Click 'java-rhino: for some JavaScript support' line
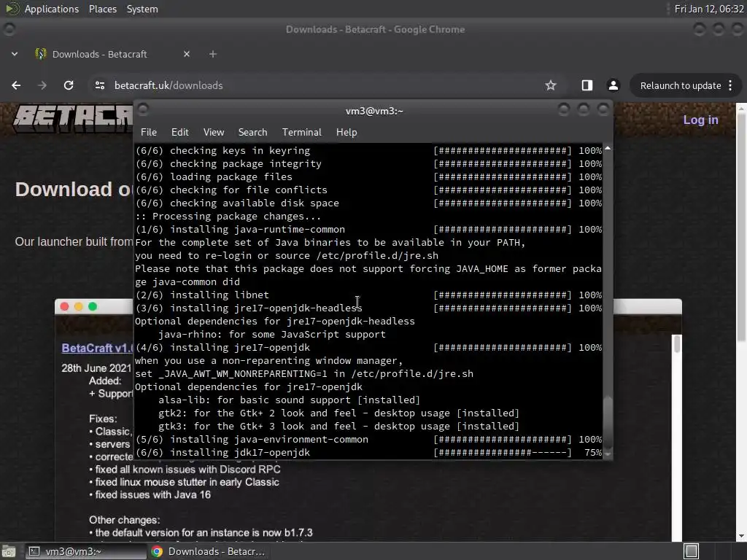This screenshot has width=747, height=560. (x=271, y=335)
